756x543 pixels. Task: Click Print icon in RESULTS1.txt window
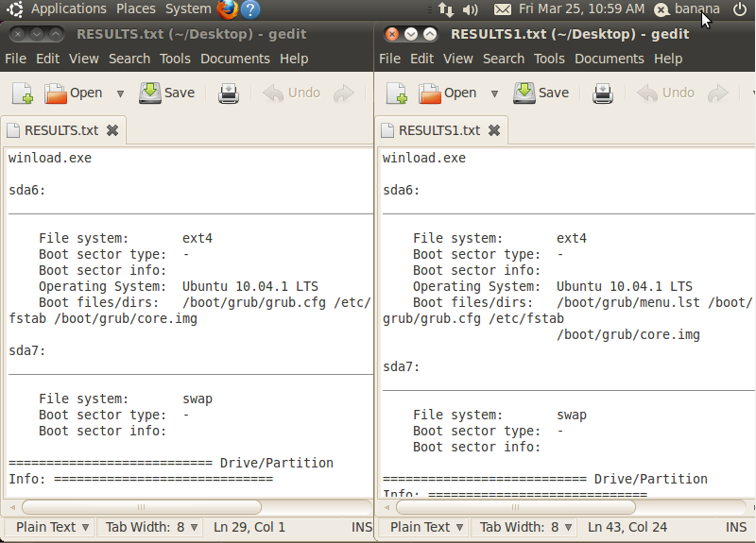603,93
